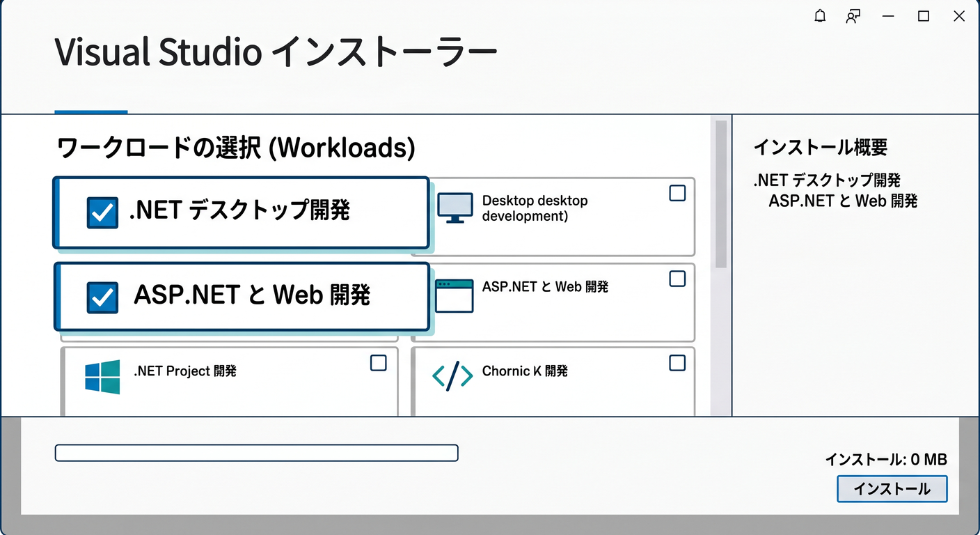Screen dimensions: 980x535
Task: Maximize the installer window
Action: 924,16
